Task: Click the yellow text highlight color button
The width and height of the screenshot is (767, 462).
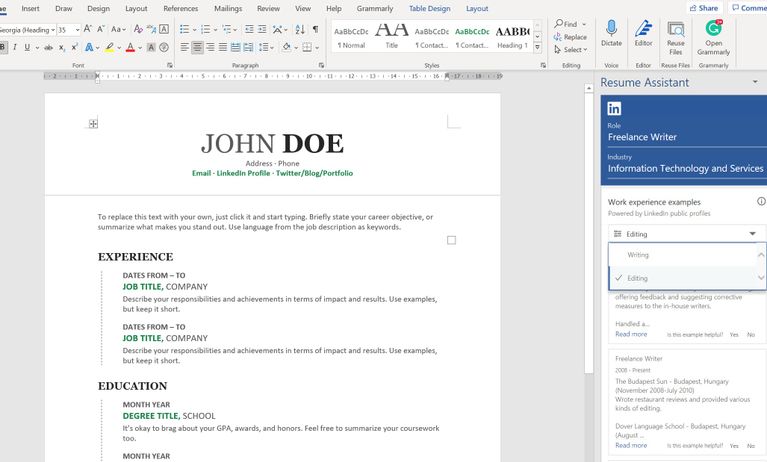Action: click(110, 47)
